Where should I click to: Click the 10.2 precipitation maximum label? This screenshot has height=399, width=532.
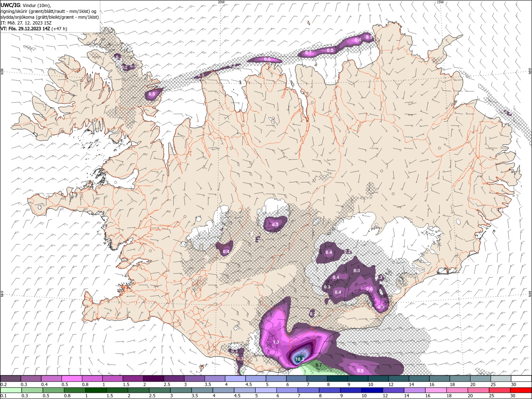[x=300, y=359]
